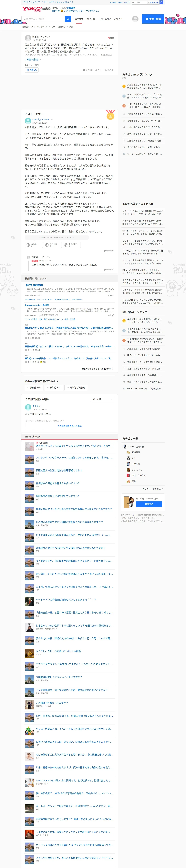Open the お知らせ tab
186x868 pixels.
tap(118, 19)
